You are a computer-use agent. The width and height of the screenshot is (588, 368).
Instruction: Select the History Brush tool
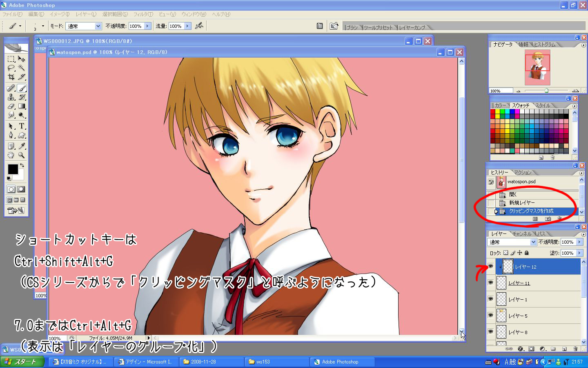(x=22, y=97)
